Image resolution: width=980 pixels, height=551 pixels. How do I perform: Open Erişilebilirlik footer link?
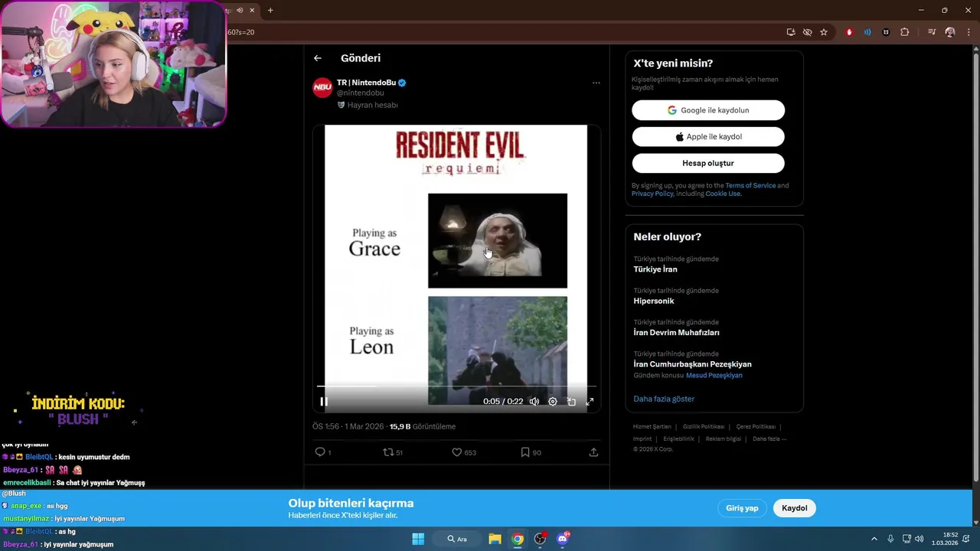pos(678,439)
